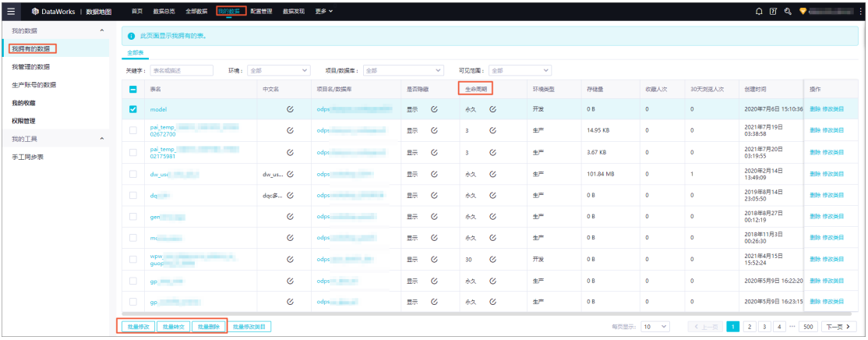This screenshot has height=340, width=868.
Task: Open the page-size dropdown showing 10
Action: (x=655, y=327)
